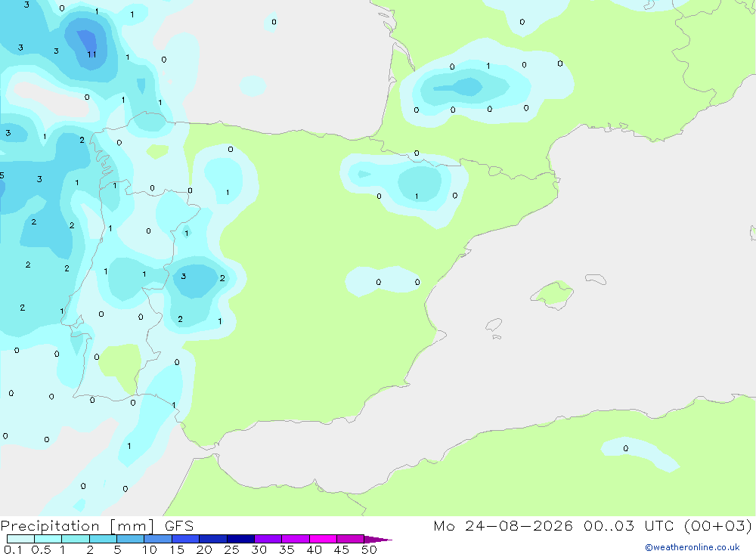Click the '50' legend scale label

pos(369,549)
